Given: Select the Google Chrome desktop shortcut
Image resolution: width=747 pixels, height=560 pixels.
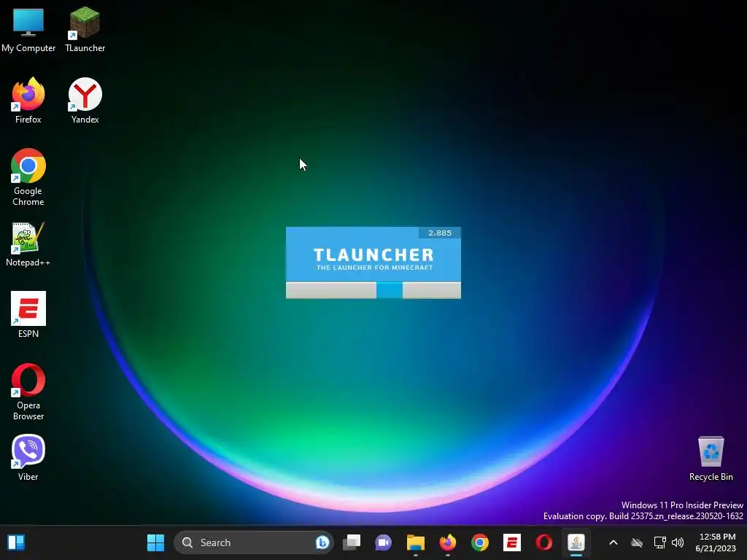Looking at the screenshot, I should tap(28, 177).
